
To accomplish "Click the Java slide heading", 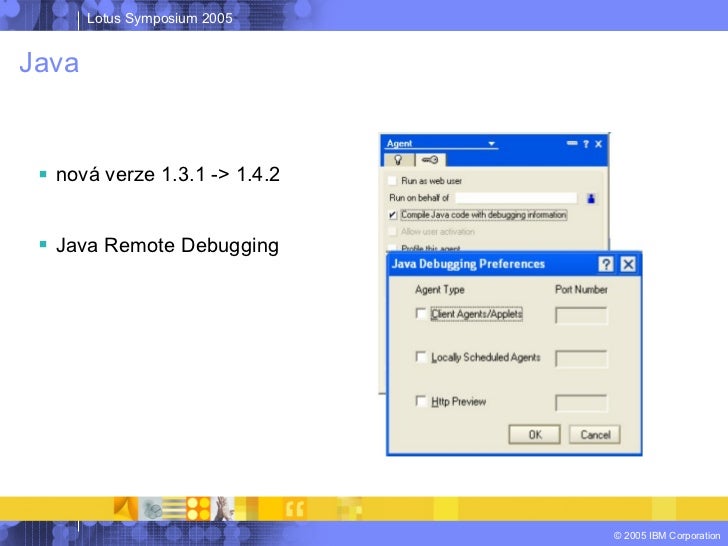I will coord(49,62).
